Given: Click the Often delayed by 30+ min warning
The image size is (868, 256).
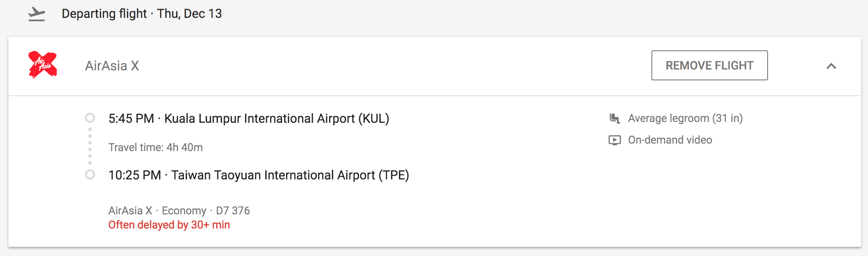Looking at the screenshot, I should point(169,225).
